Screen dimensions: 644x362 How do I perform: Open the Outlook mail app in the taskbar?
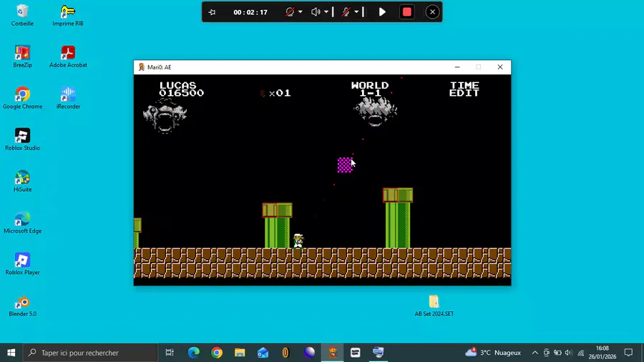(x=263, y=353)
